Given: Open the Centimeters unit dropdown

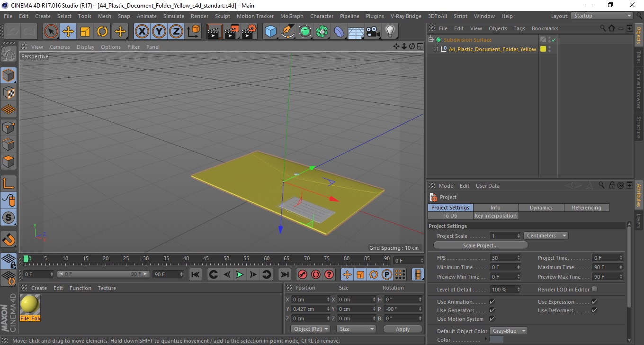Looking at the screenshot, I should pyautogui.click(x=546, y=236).
